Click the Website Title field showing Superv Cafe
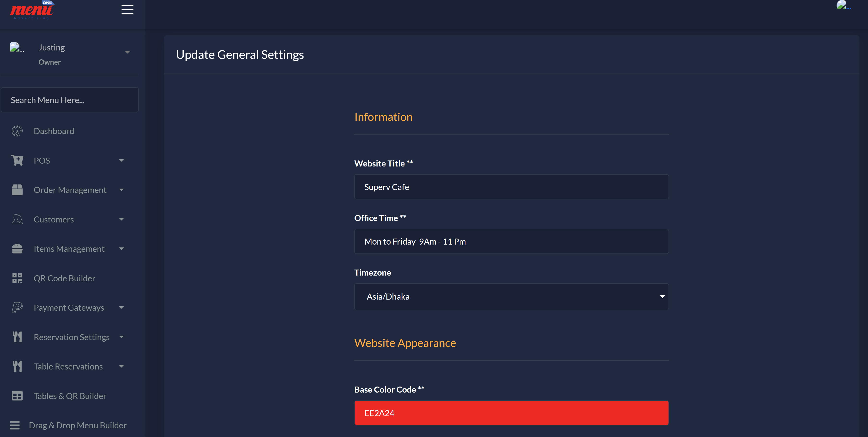The image size is (868, 437). pyautogui.click(x=511, y=186)
